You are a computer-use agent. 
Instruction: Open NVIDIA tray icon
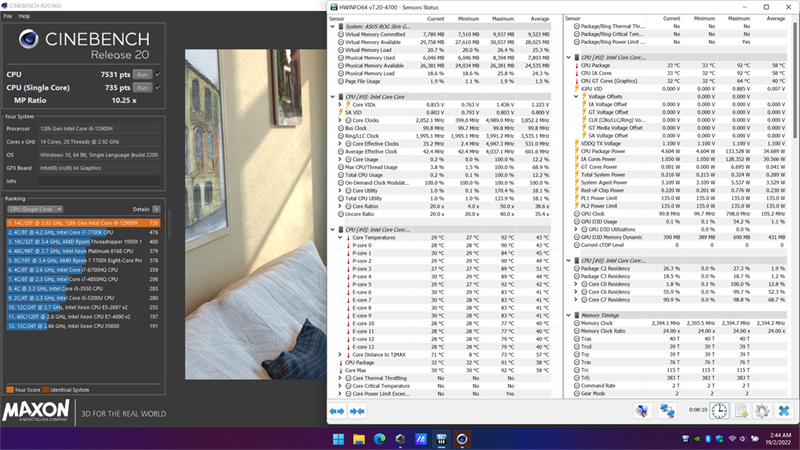tap(697, 439)
